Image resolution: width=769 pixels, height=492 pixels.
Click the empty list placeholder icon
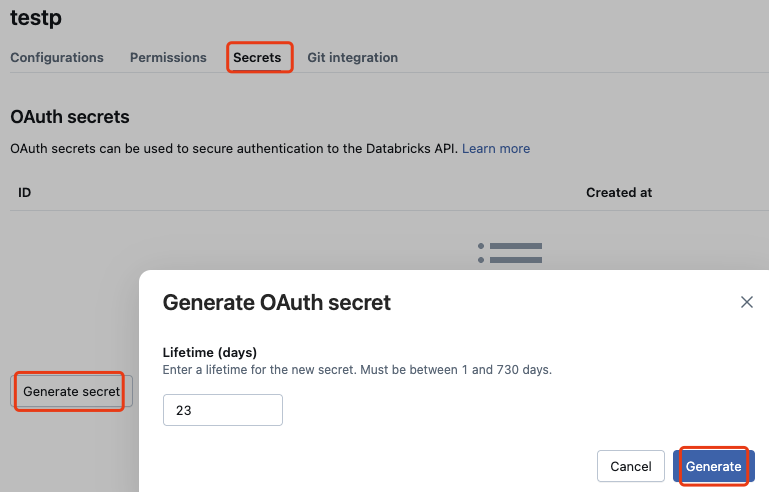click(x=510, y=253)
